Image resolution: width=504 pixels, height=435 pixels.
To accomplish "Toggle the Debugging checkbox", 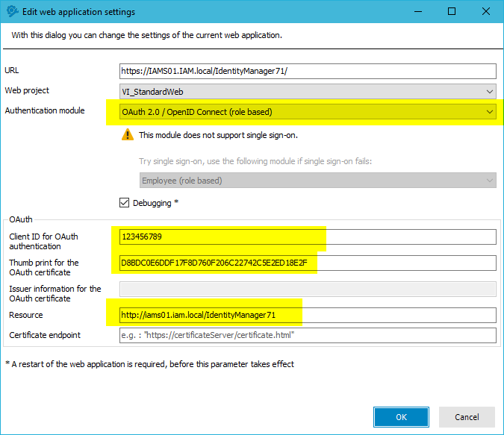I will tap(125, 203).
